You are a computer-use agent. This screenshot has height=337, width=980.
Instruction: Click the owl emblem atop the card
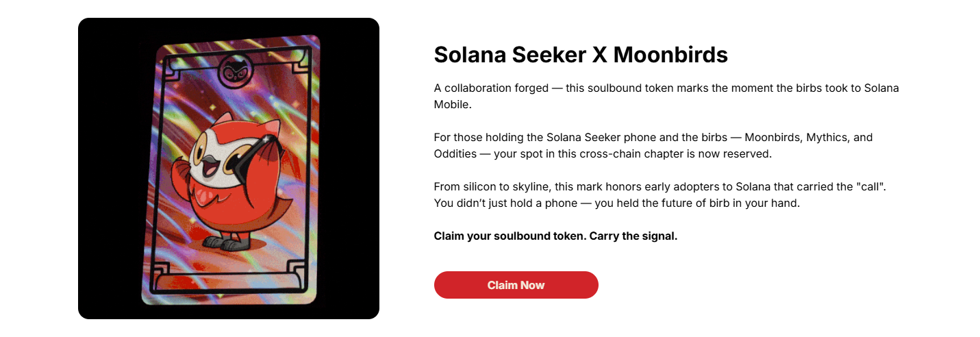(x=231, y=73)
